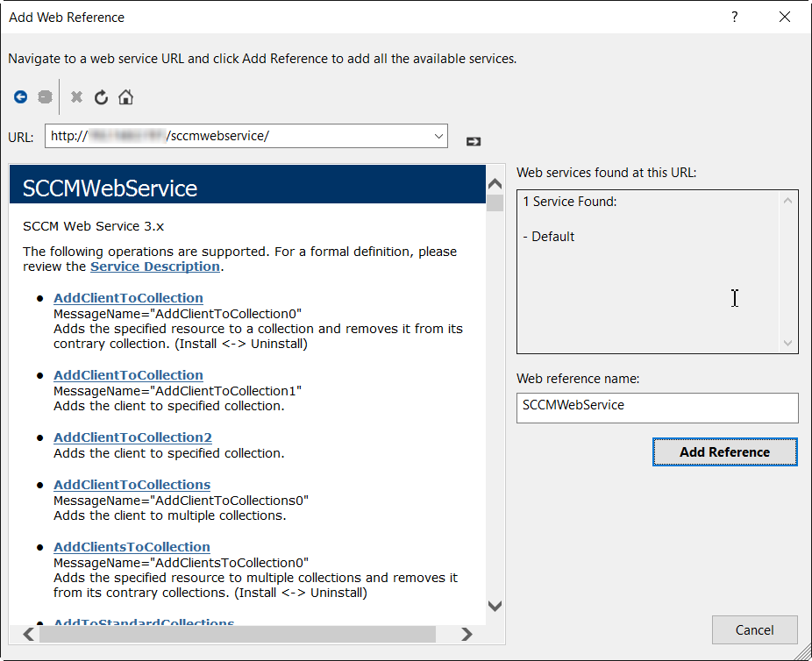Click 'Adds the client to multiple collections.' text
Screen dimensions: 812x661
(x=170, y=515)
